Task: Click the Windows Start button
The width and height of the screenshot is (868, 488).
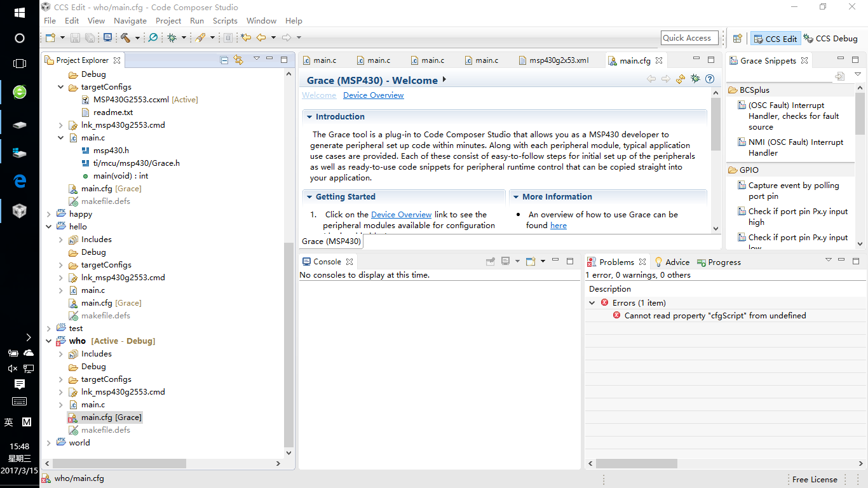Action: click(x=19, y=13)
